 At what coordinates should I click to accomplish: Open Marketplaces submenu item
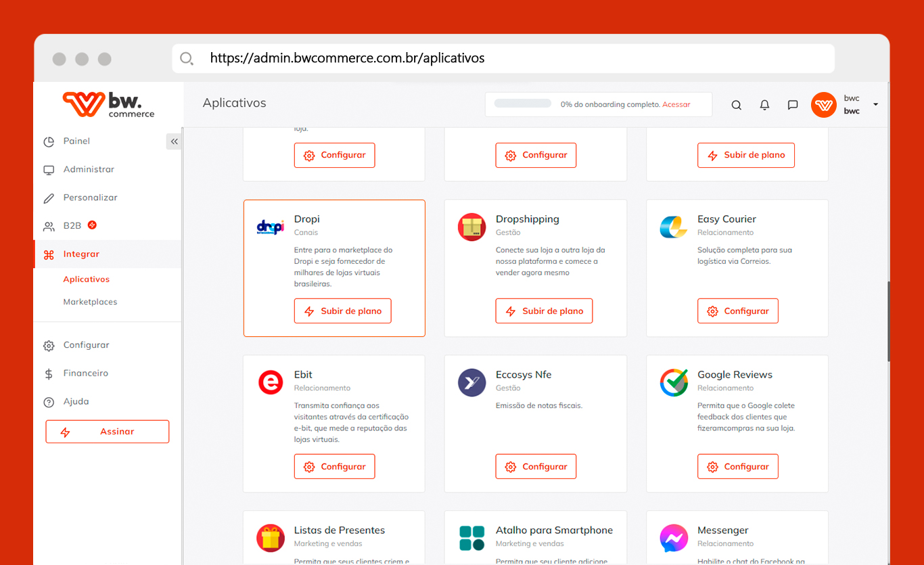[90, 302]
